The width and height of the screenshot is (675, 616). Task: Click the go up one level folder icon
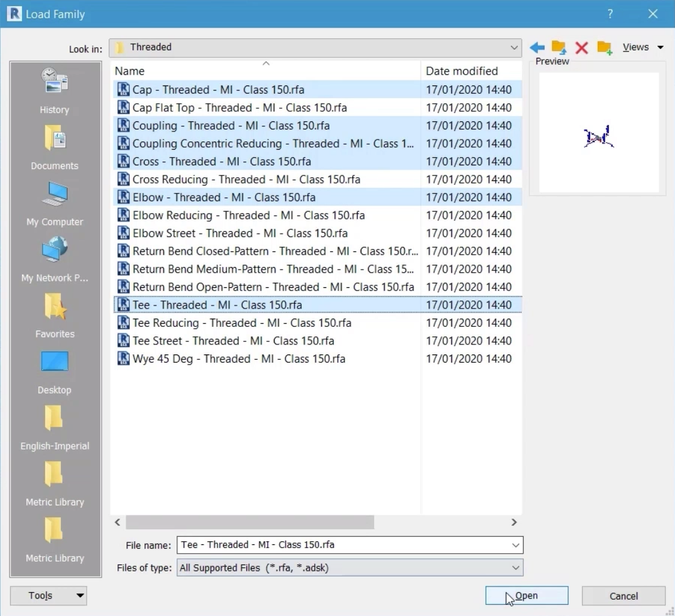point(559,47)
